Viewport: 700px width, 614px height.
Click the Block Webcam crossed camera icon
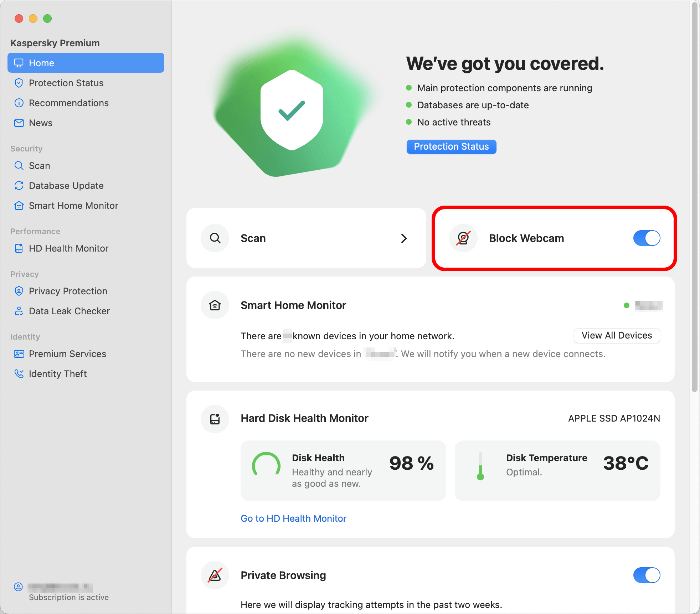pyautogui.click(x=463, y=238)
